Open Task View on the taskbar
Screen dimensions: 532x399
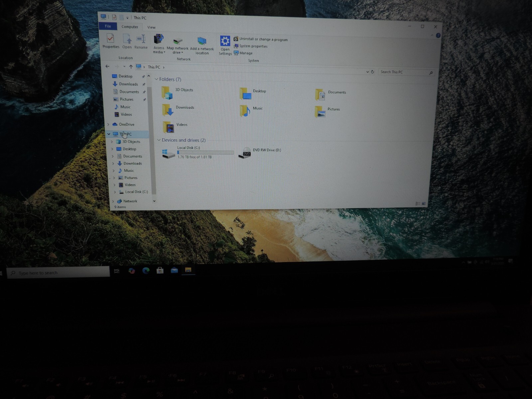[117, 271]
